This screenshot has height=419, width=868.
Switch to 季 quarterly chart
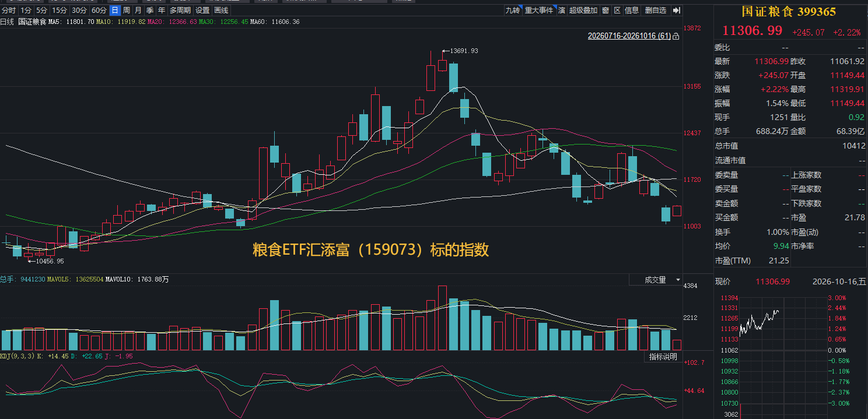150,10
